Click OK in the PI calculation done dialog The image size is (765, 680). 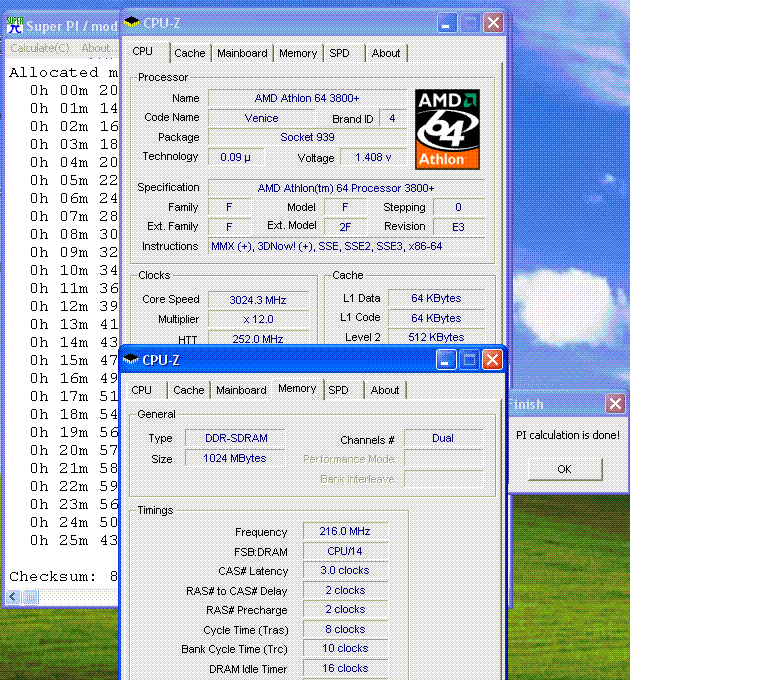click(x=565, y=469)
